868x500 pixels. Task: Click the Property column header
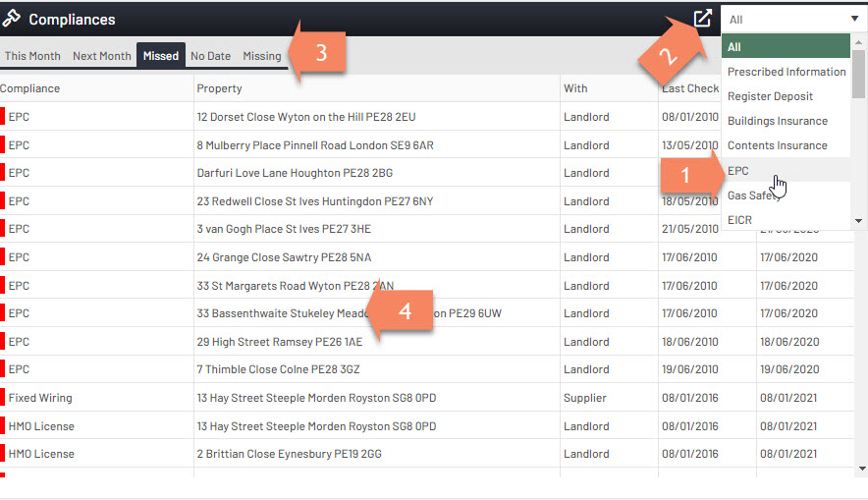pyautogui.click(x=219, y=88)
